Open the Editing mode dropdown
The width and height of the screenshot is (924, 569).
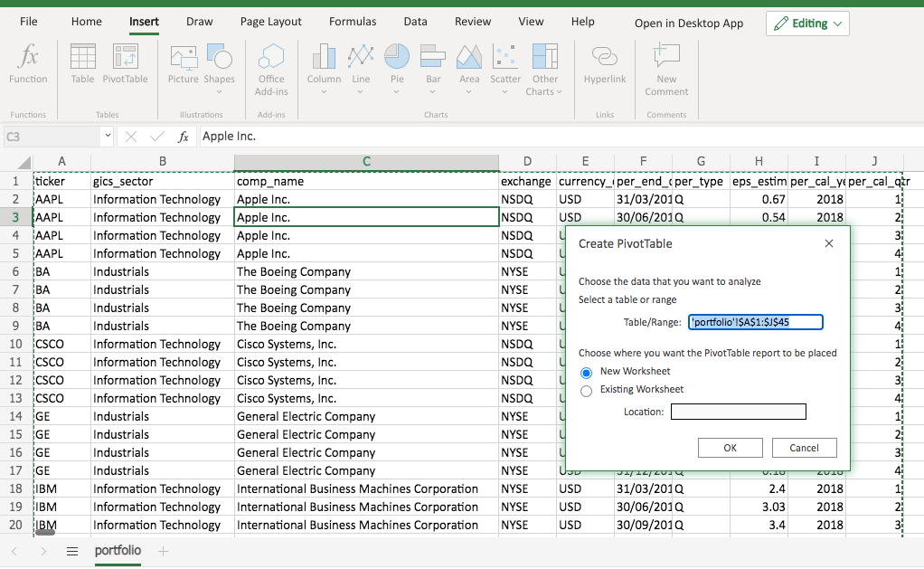click(x=807, y=24)
